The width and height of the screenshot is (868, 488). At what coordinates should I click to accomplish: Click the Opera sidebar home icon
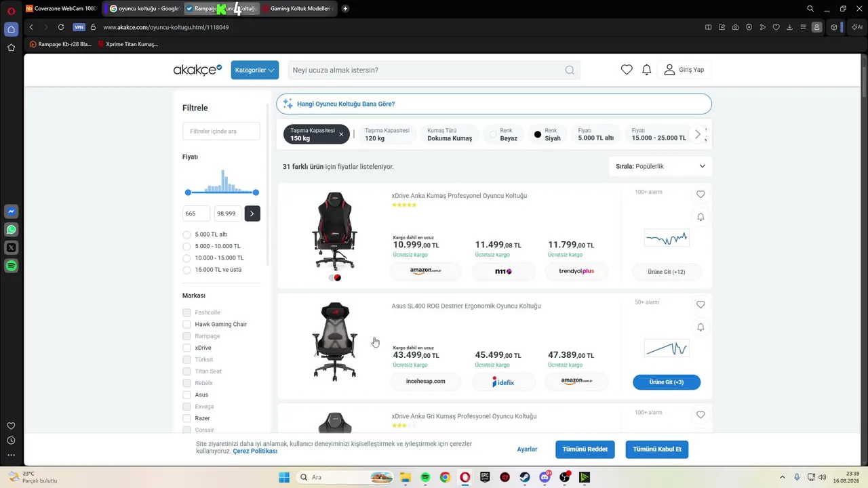coord(11,29)
